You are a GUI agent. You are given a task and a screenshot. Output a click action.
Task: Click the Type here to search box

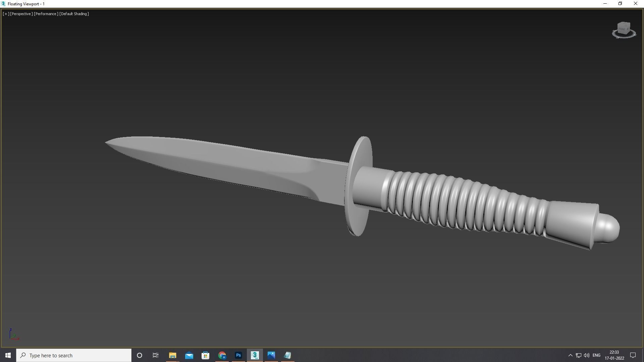tap(74, 355)
